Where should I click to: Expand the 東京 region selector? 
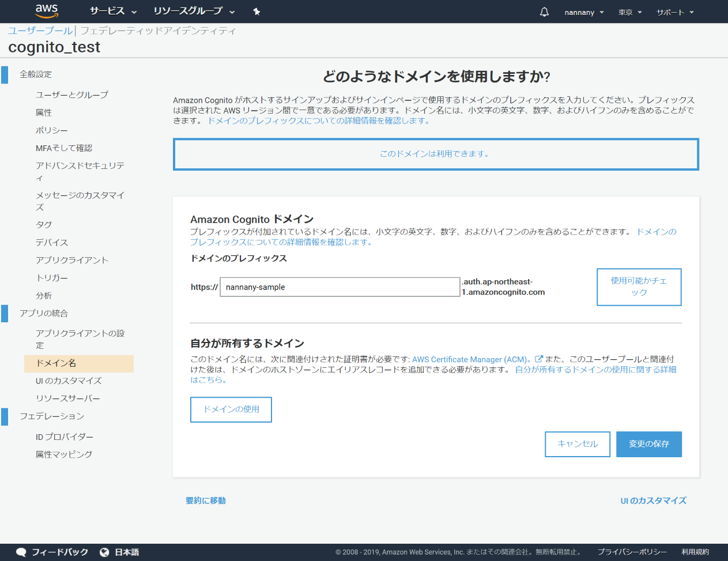(x=629, y=11)
